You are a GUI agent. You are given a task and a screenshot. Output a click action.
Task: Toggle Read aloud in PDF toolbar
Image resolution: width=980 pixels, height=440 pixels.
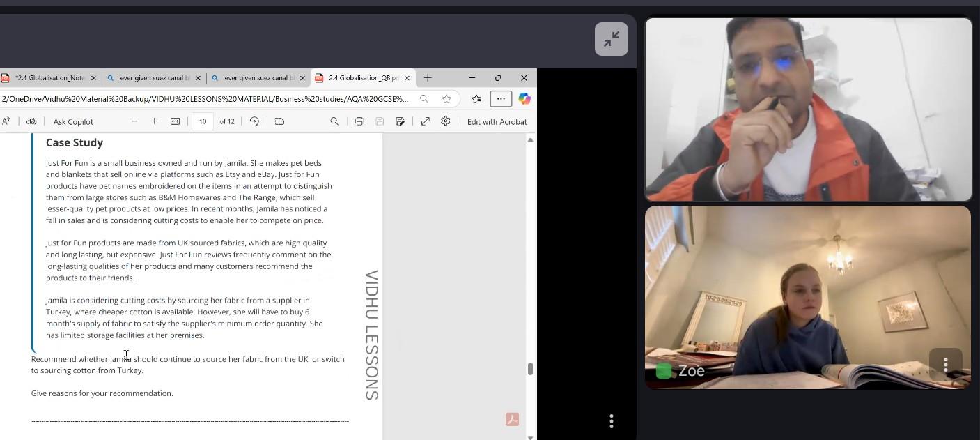(6, 121)
